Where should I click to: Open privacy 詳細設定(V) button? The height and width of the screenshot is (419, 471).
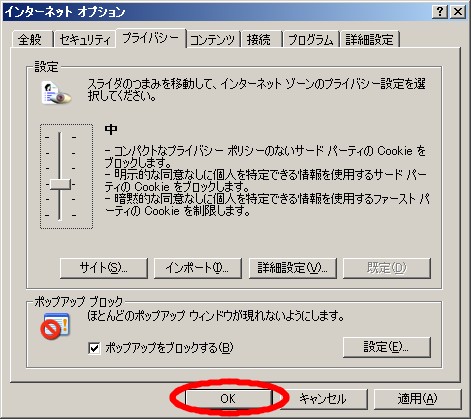[x=293, y=268]
